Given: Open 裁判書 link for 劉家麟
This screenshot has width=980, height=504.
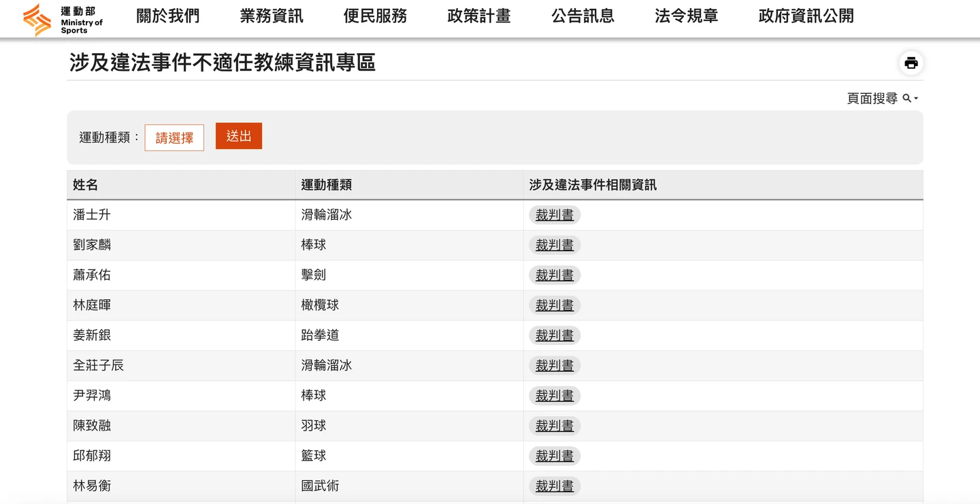Looking at the screenshot, I should point(555,245).
